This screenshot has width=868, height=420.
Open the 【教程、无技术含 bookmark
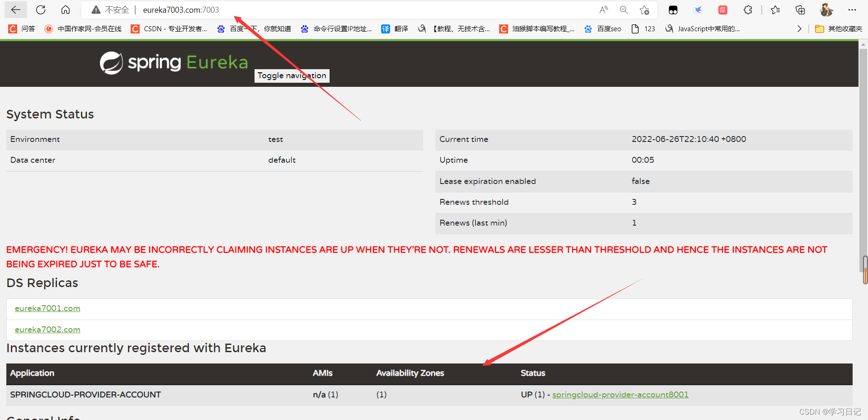pyautogui.click(x=454, y=29)
